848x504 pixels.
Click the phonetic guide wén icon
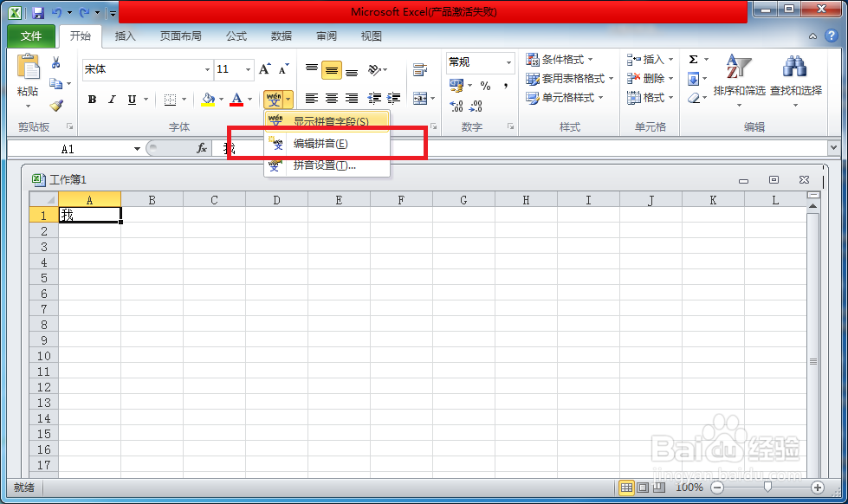pos(274,99)
